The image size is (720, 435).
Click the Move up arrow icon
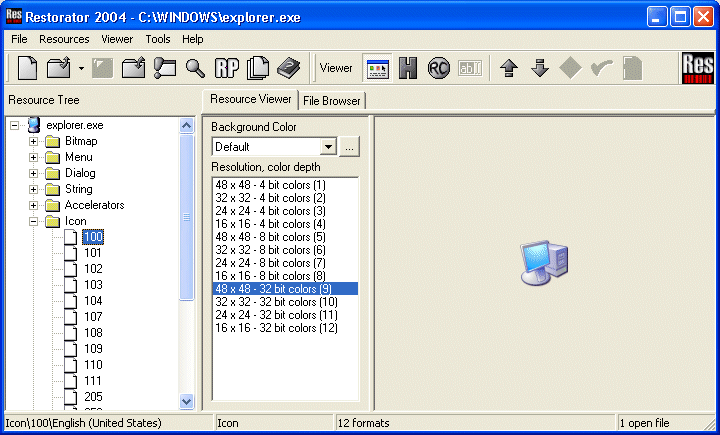pos(509,68)
